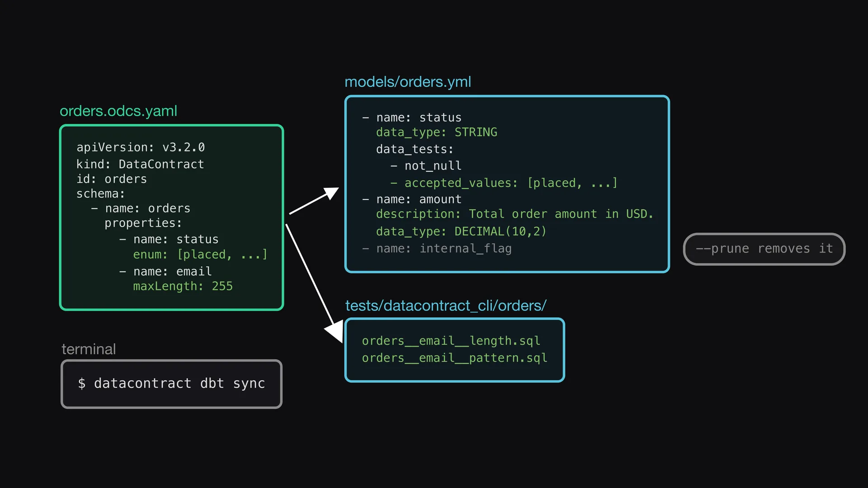The height and width of the screenshot is (488, 868).
Task: Select '- name: status' in orders.odcs.yaml
Action: click(x=169, y=239)
